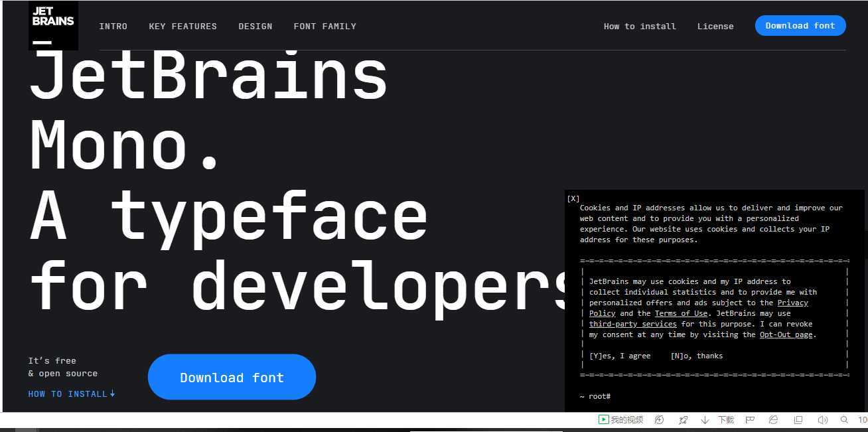Accept cookies with [Y]es, I agree
Viewport: 868px width, 432px height.
click(620, 356)
